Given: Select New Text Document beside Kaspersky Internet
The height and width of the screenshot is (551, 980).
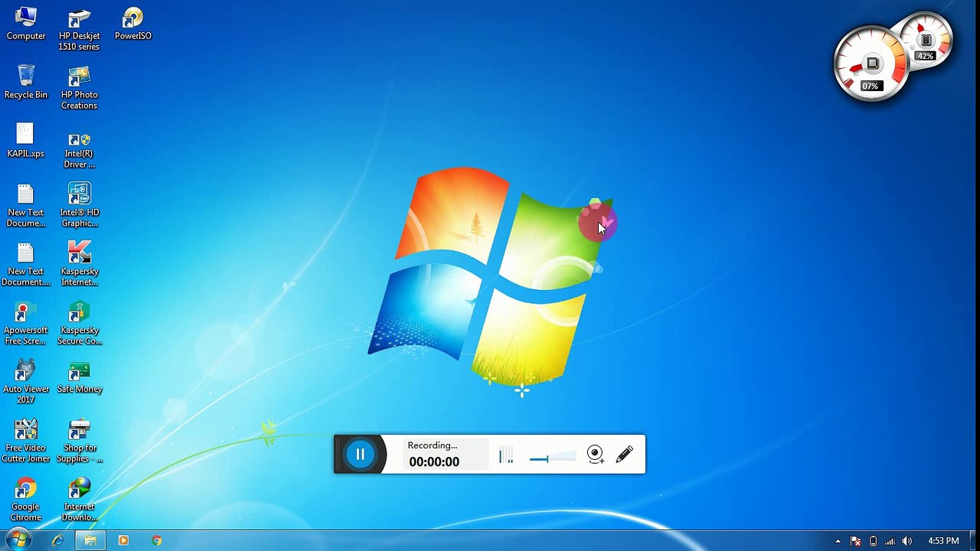Looking at the screenshot, I should pos(26,264).
